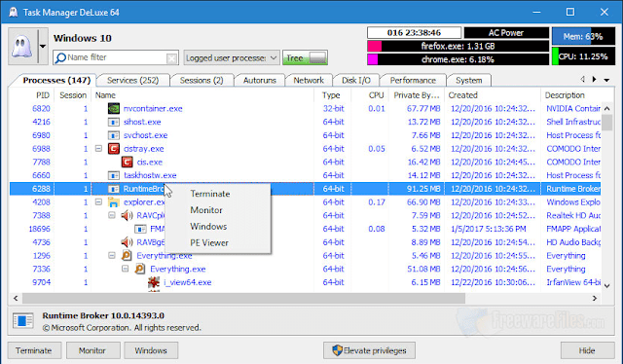Switch to the Performance tab
Viewport: 623px width, 364px height.
[413, 80]
